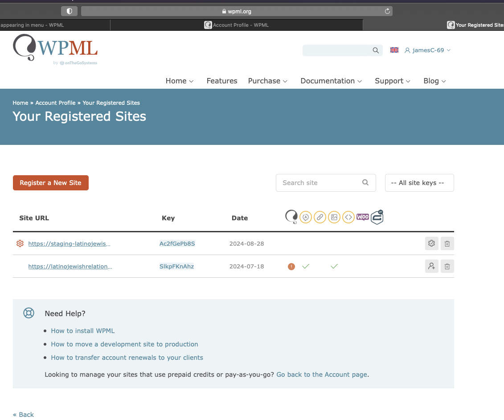Open the All site keys dropdown
504x420 pixels.
(x=419, y=183)
